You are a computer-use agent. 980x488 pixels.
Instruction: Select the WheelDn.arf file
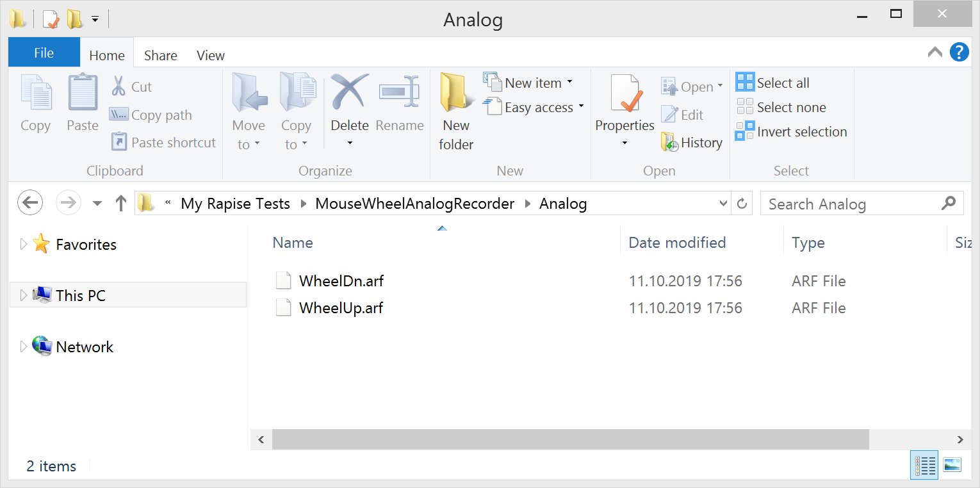click(x=341, y=281)
